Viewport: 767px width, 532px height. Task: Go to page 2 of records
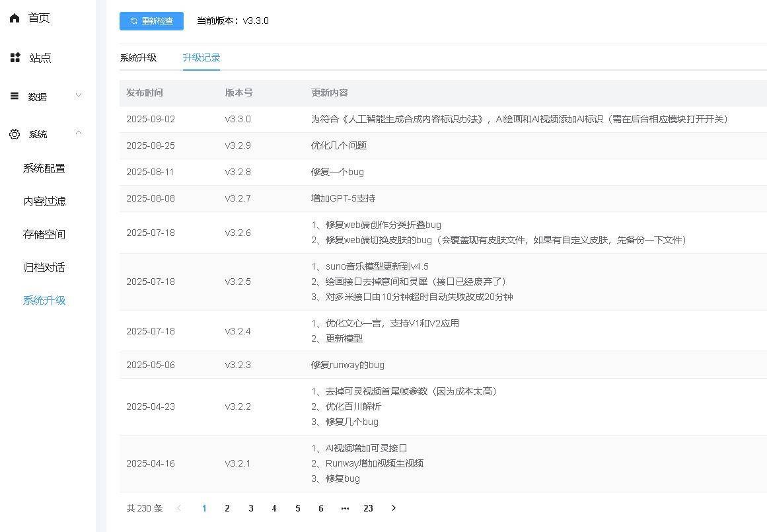[227, 508]
